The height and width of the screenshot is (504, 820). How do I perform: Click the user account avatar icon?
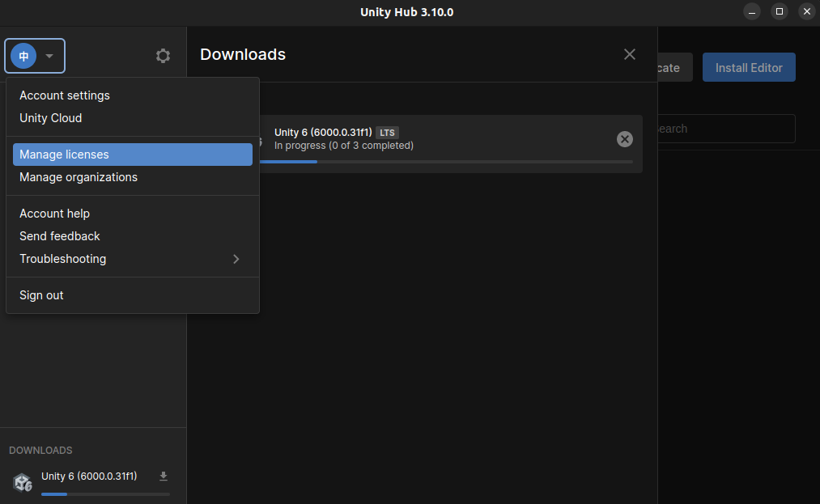coord(23,56)
